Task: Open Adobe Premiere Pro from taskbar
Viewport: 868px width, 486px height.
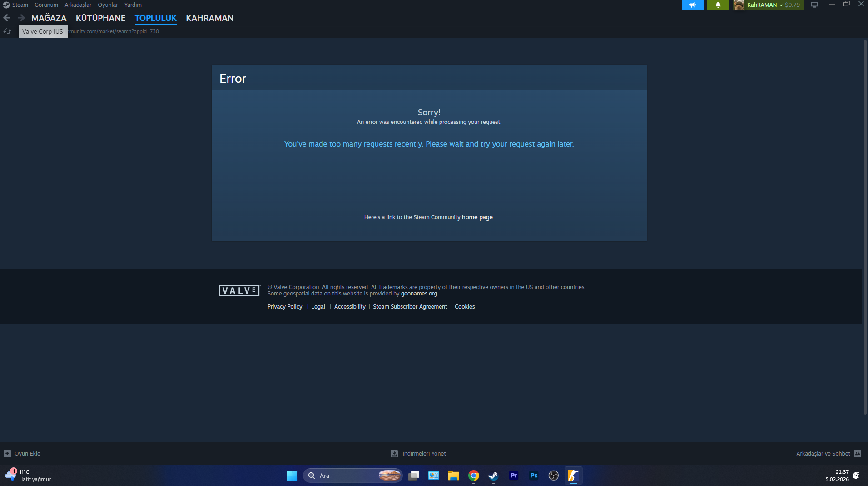Action: pyautogui.click(x=514, y=476)
